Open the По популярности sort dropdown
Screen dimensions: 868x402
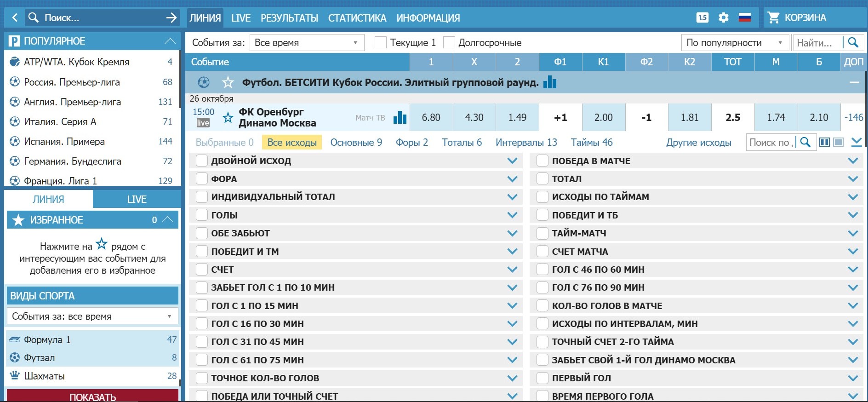point(735,42)
